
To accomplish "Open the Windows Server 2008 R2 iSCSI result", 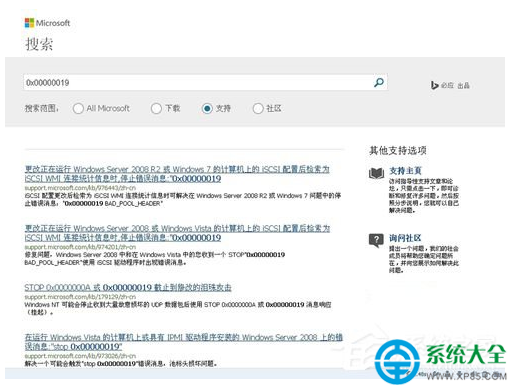I will pyautogui.click(x=177, y=174).
